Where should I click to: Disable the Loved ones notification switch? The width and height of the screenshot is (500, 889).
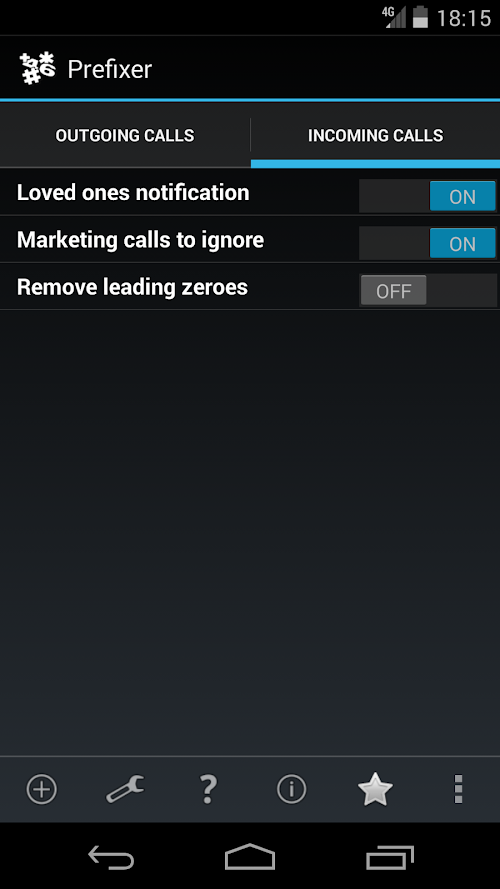coord(428,196)
